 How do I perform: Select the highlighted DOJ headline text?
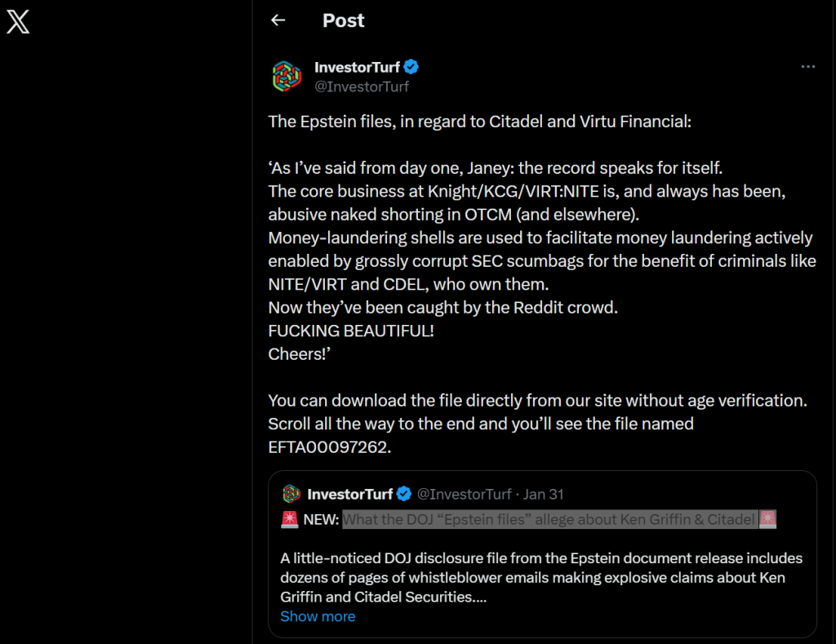tap(553, 517)
